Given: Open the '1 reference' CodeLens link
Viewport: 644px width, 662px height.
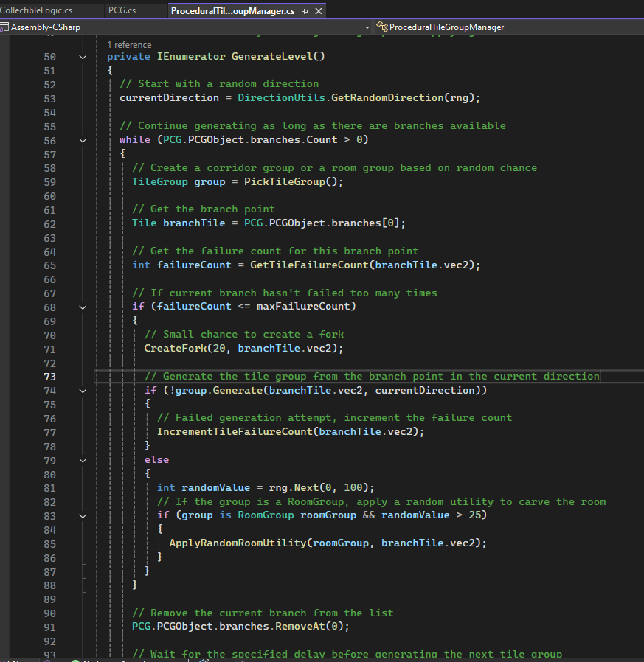Looking at the screenshot, I should (x=129, y=46).
